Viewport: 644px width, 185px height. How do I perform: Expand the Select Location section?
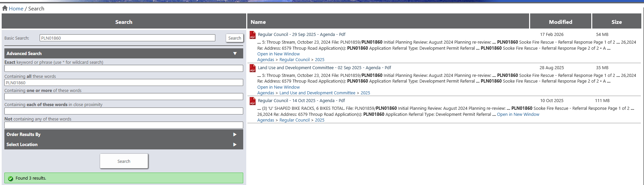[124, 144]
